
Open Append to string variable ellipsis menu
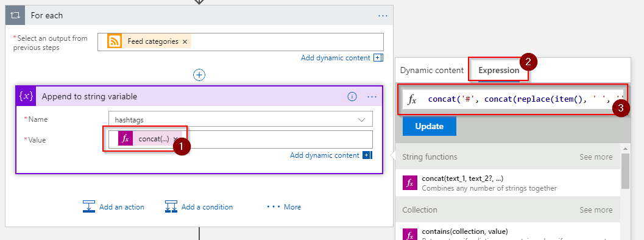click(x=372, y=97)
